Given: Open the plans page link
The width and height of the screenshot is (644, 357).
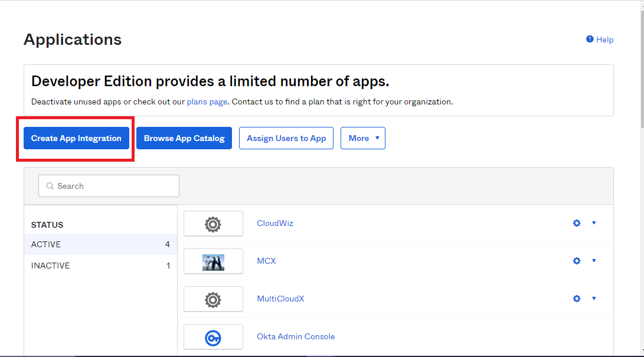Looking at the screenshot, I should click(x=207, y=101).
